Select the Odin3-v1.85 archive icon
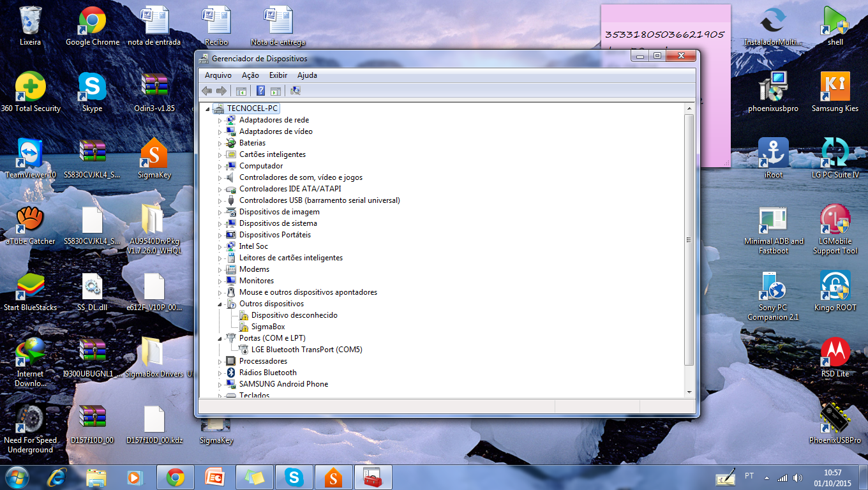The width and height of the screenshot is (868, 490). click(x=154, y=93)
